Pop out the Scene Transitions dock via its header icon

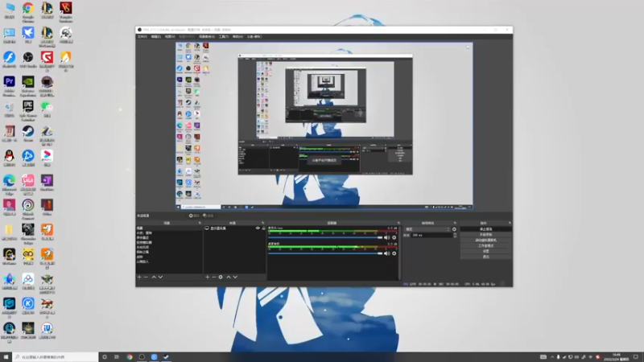pos(455,223)
